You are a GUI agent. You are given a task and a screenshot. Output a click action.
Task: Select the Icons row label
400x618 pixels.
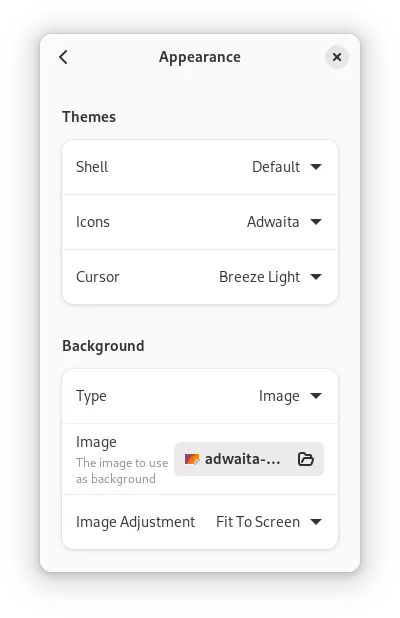click(x=93, y=222)
